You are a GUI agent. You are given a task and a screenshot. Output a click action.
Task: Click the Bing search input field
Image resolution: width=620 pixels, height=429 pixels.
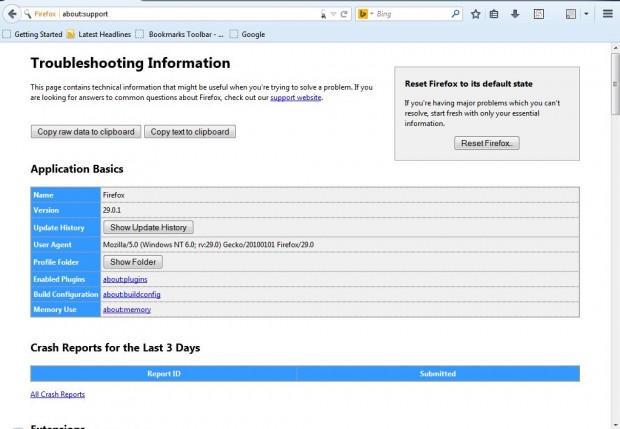point(413,14)
